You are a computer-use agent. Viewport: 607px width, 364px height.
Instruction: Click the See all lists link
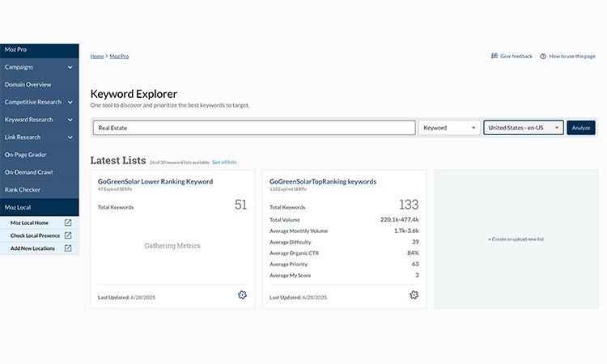[x=224, y=162]
